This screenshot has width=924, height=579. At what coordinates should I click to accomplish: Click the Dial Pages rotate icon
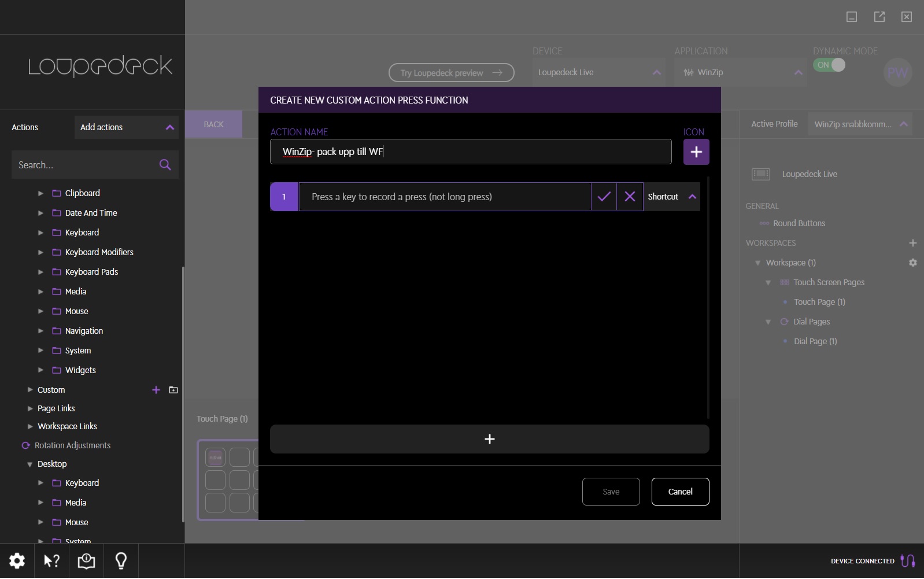(x=784, y=322)
